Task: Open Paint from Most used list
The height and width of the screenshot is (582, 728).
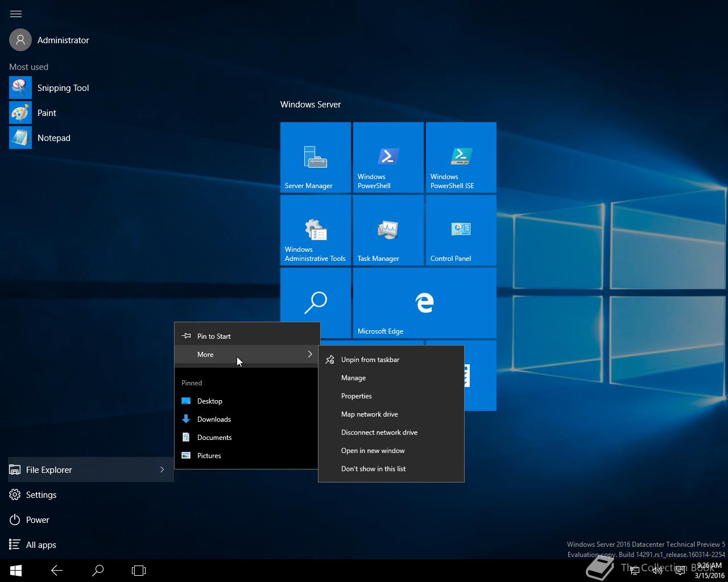Action: point(32,113)
